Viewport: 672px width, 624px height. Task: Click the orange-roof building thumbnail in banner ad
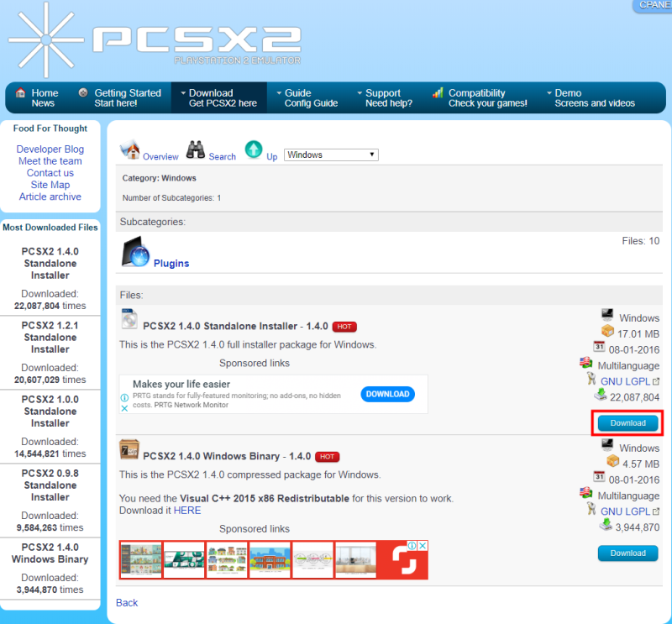(x=270, y=559)
